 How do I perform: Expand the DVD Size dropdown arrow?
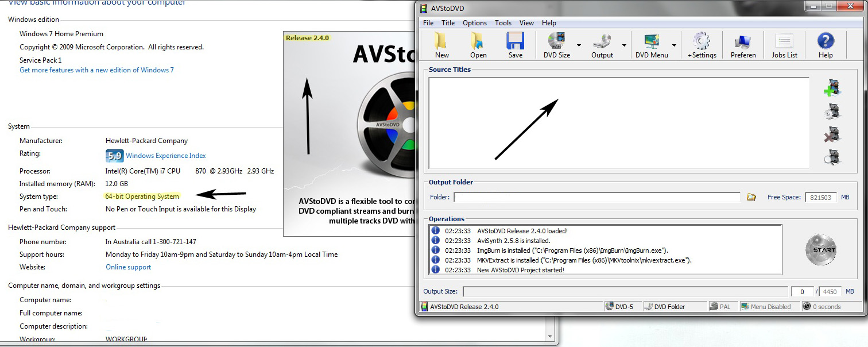pyautogui.click(x=579, y=45)
